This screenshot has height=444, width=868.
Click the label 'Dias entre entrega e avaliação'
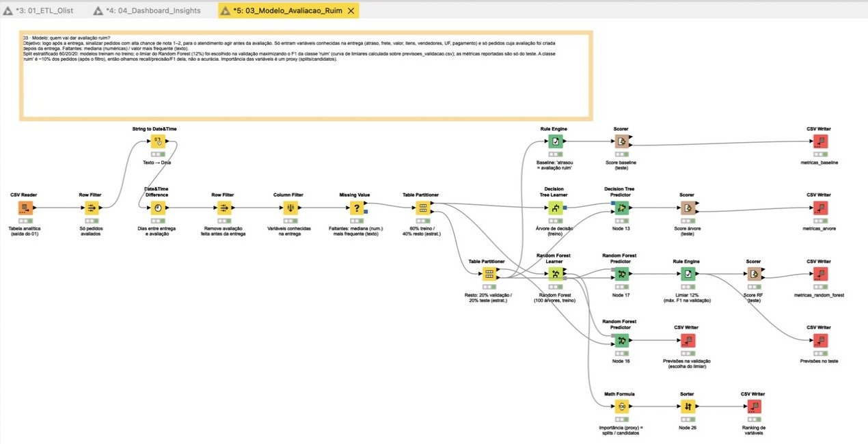click(x=158, y=231)
